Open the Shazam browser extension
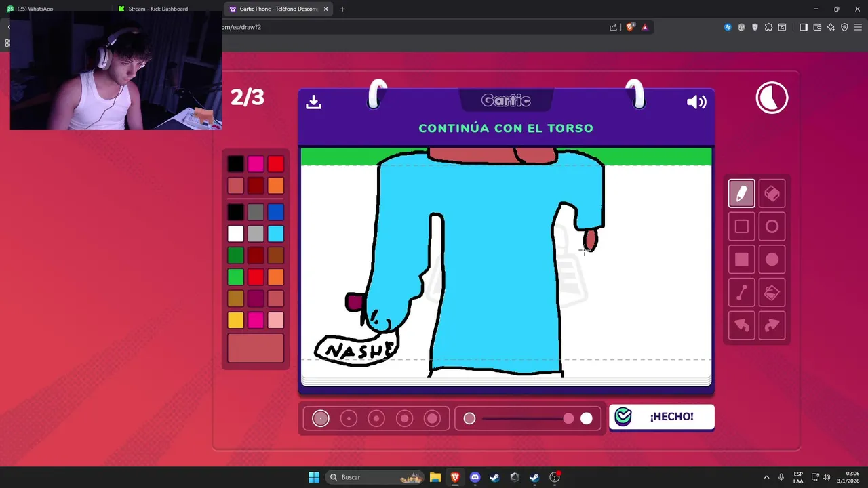 (728, 27)
